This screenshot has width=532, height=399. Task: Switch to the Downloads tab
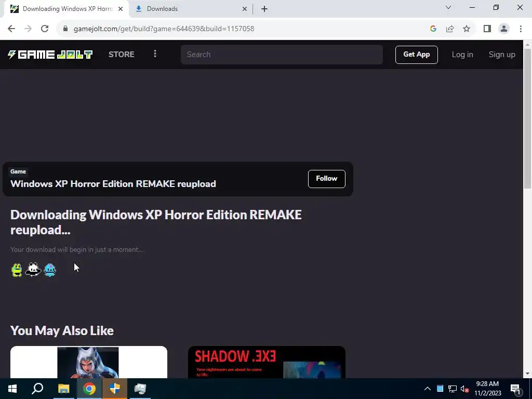click(191, 9)
